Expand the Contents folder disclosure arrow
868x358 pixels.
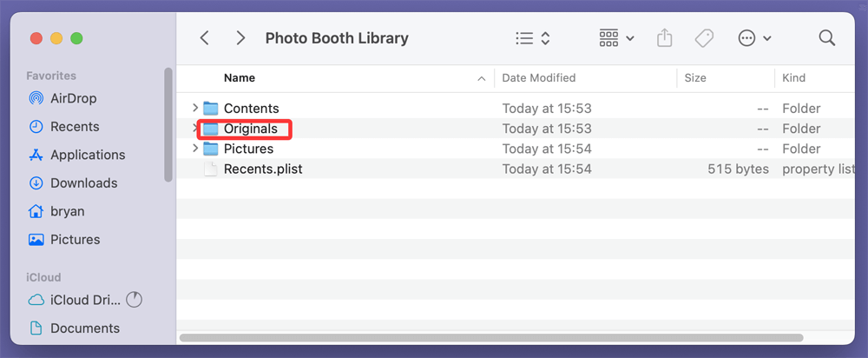click(x=194, y=108)
